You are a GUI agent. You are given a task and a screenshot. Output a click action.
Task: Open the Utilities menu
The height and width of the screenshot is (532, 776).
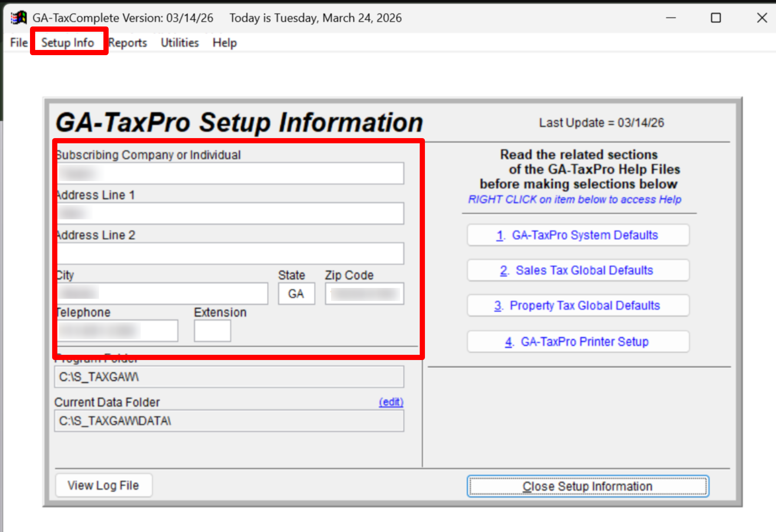click(x=180, y=43)
